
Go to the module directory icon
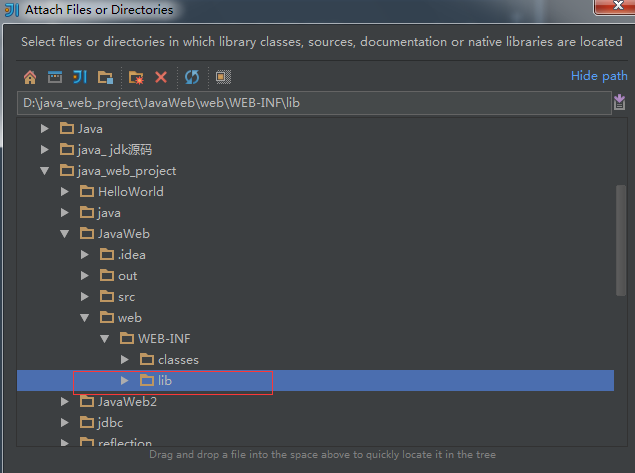105,77
